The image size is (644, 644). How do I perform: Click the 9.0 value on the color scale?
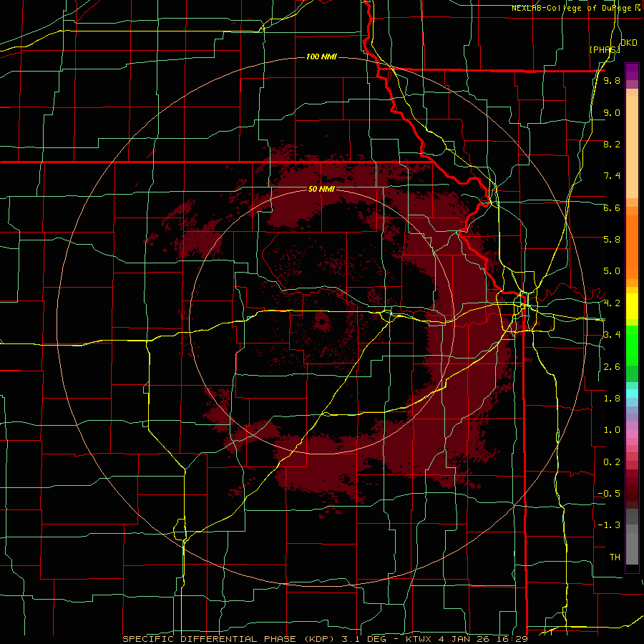tap(612, 112)
